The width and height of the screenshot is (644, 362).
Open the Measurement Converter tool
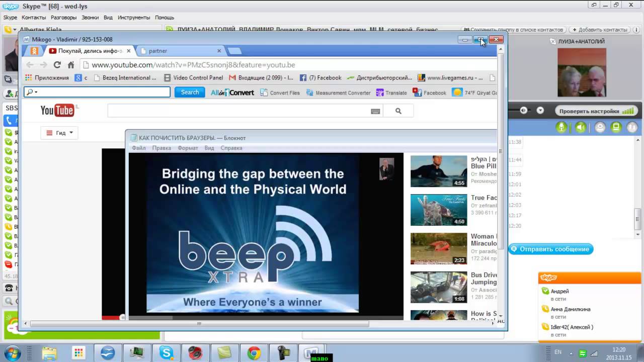tap(338, 93)
